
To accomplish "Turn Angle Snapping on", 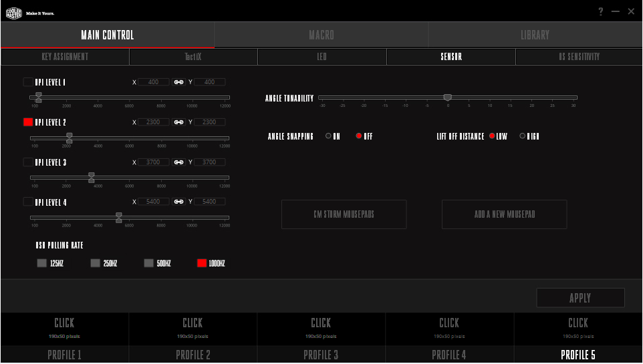I will click(328, 136).
